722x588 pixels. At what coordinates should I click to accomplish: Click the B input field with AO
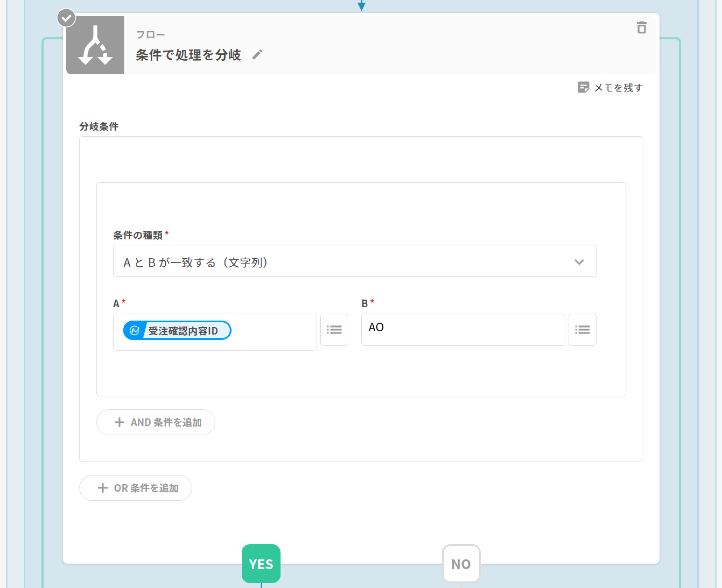(x=463, y=329)
